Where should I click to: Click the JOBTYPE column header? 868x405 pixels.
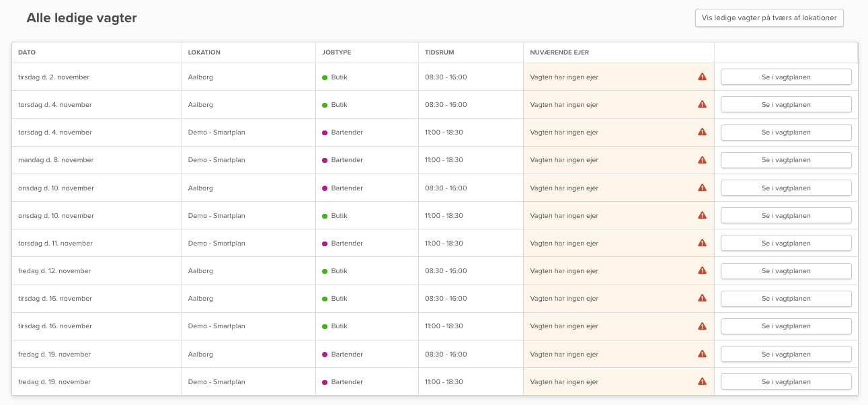336,52
